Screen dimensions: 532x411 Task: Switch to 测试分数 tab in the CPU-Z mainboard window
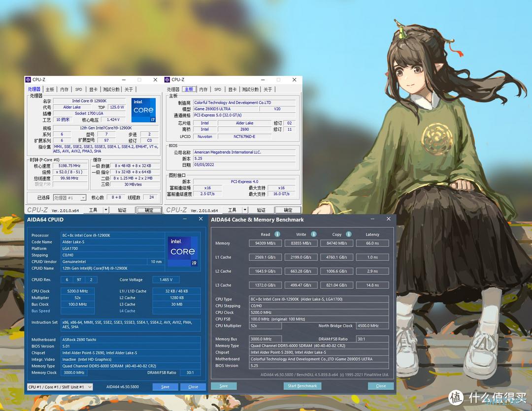click(x=250, y=89)
